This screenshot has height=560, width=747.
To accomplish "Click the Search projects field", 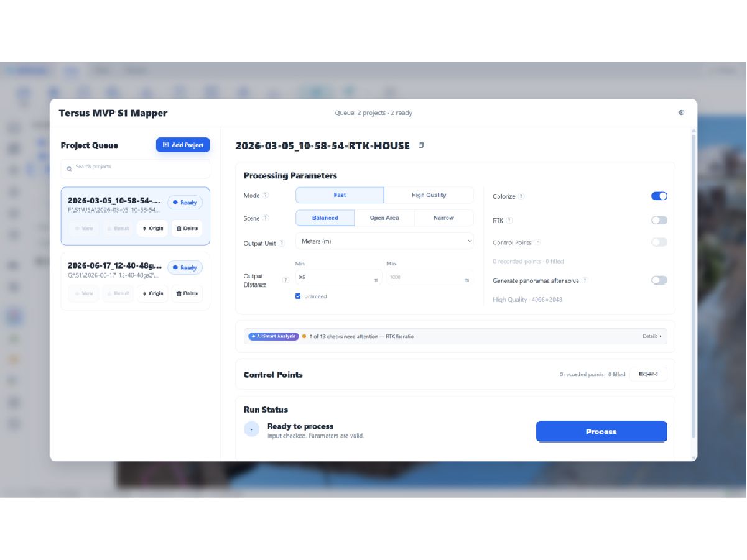I will pyautogui.click(x=135, y=168).
